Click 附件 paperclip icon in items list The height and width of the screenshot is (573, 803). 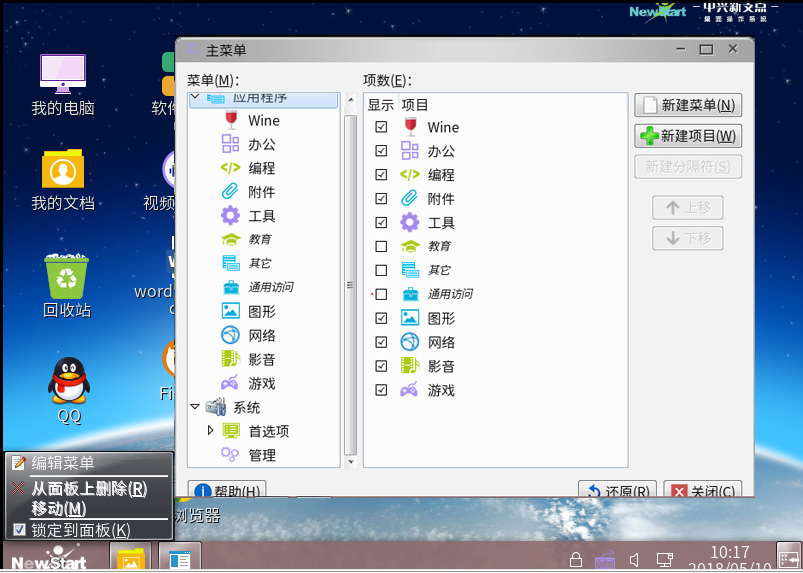click(410, 198)
